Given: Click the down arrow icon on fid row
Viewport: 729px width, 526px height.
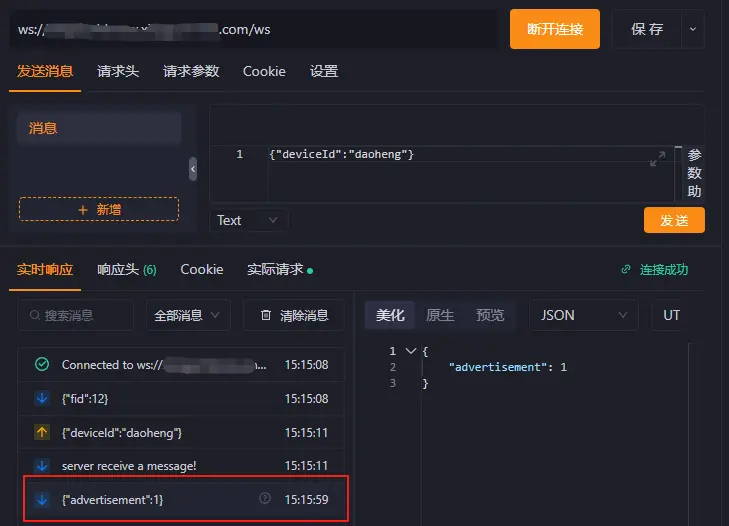Looking at the screenshot, I should [x=42, y=398].
